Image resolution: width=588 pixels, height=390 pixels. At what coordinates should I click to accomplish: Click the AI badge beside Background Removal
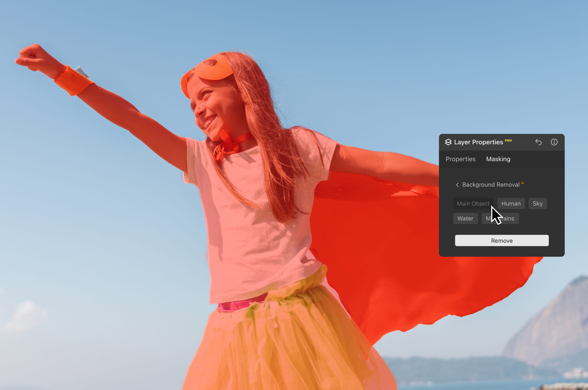point(523,183)
